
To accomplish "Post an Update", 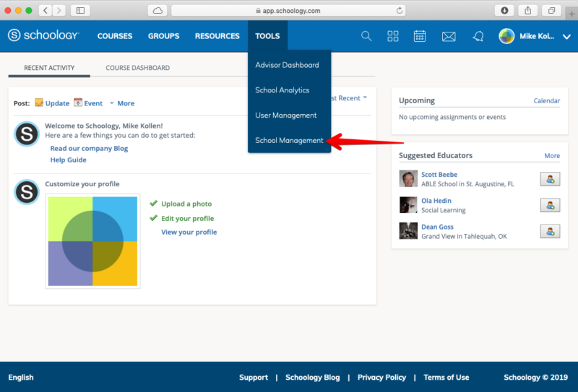I will click(52, 103).
